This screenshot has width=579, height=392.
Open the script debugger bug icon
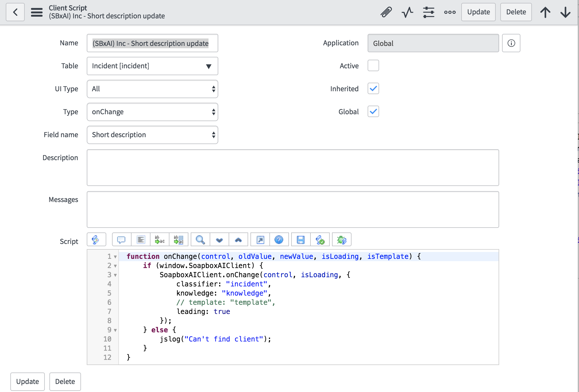tap(341, 240)
